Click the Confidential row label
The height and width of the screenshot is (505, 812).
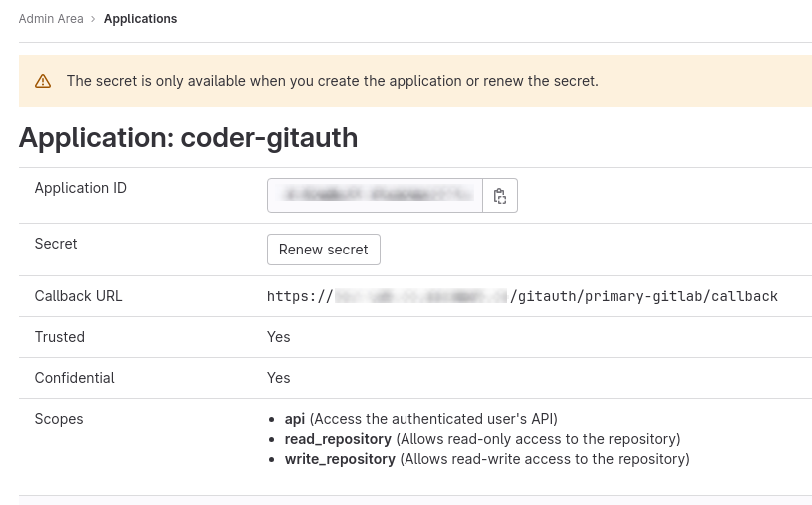pyautogui.click(x=75, y=378)
